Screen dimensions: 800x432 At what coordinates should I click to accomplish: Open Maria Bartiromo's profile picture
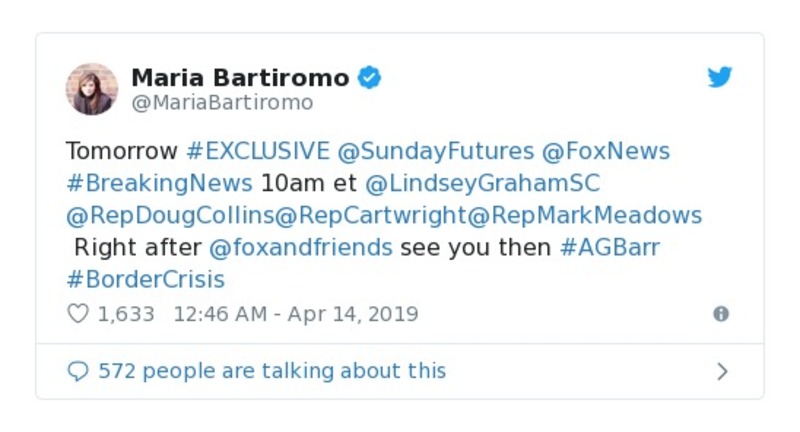[92, 89]
